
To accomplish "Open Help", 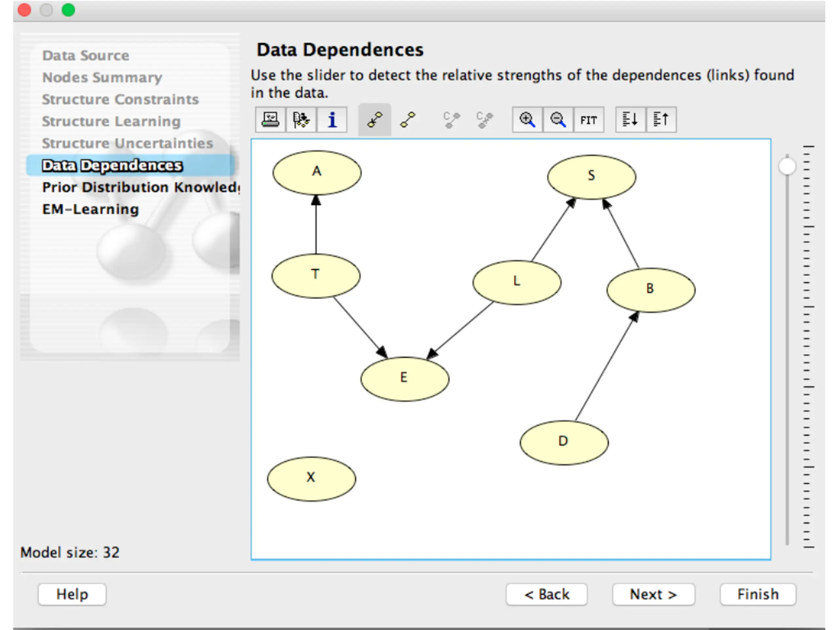I will tap(72, 594).
